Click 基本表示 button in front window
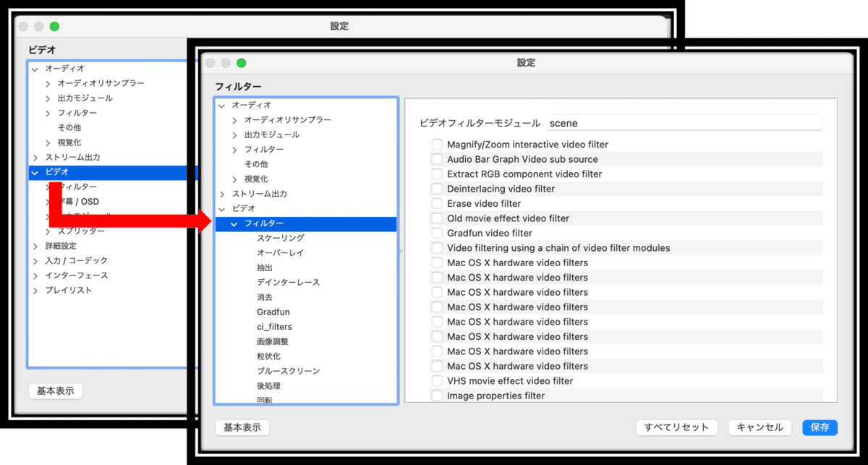 [242, 427]
